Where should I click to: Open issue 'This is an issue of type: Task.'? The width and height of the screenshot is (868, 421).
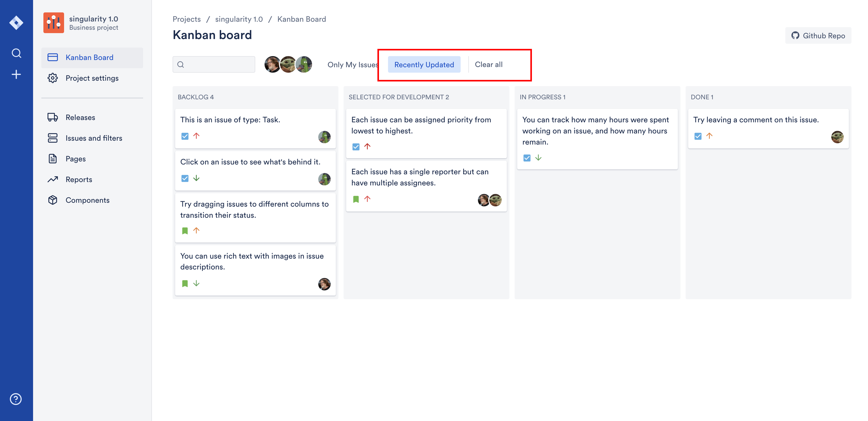255,128
